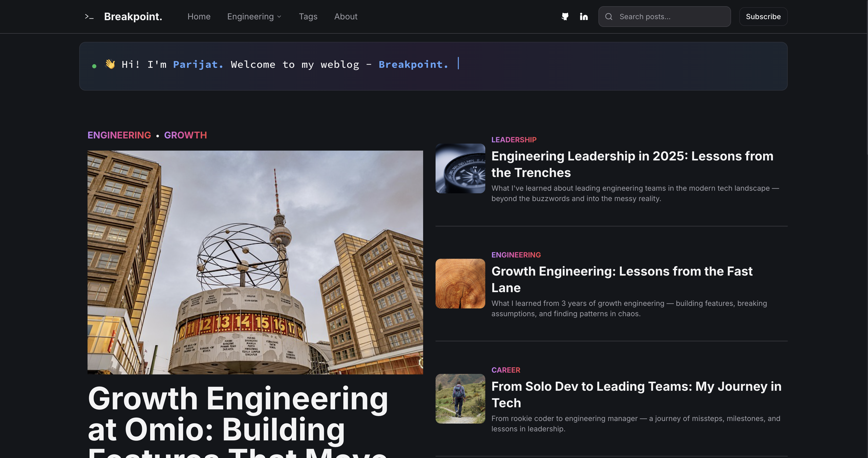Open the GitHub profile icon

click(x=565, y=17)
